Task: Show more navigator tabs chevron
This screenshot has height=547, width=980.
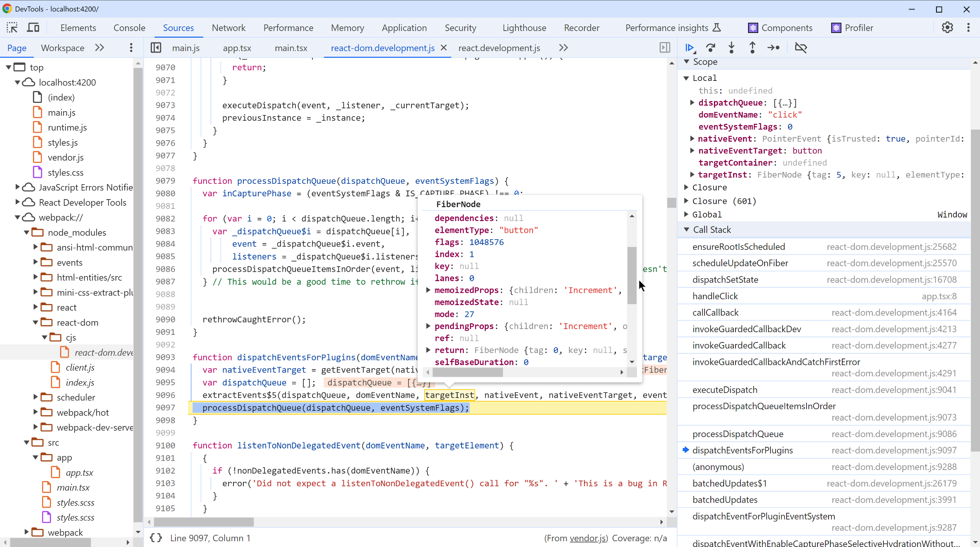Action: click(x=100, y=48)
